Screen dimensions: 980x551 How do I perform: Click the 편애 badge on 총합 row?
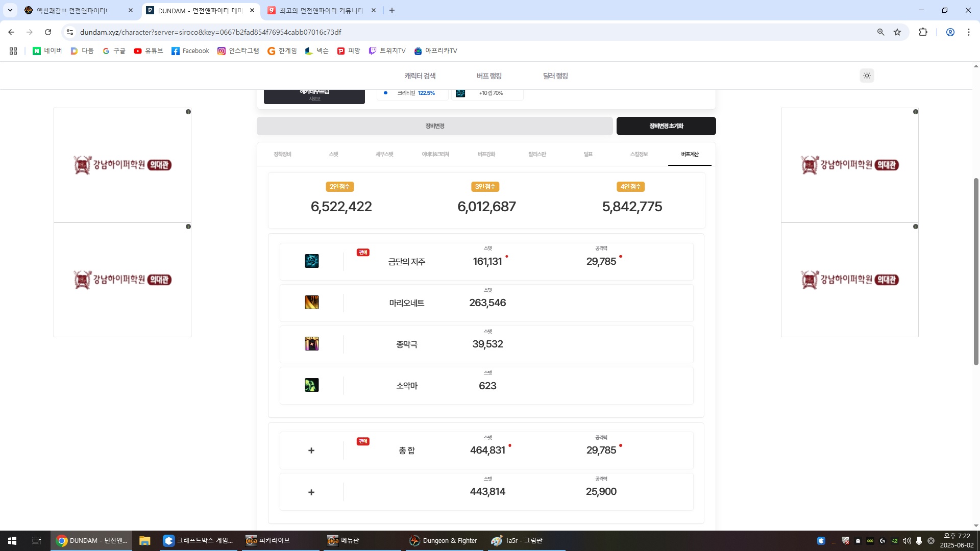tap(363, 441)
